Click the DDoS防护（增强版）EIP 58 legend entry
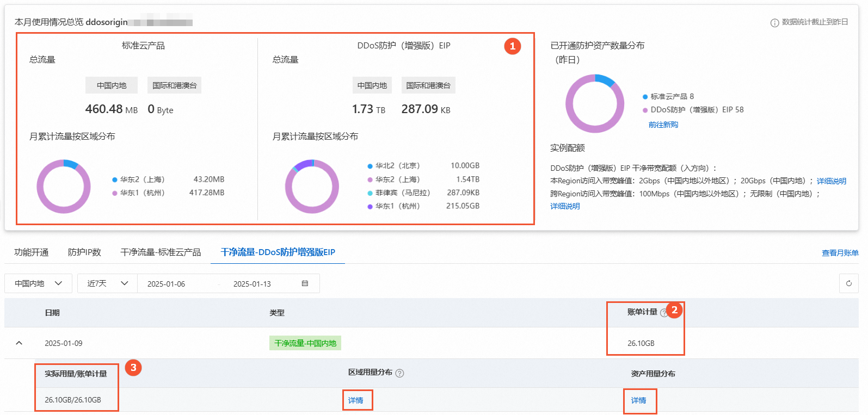The width and height of the screenshot is (868, 415). click(x=693, y=110)
